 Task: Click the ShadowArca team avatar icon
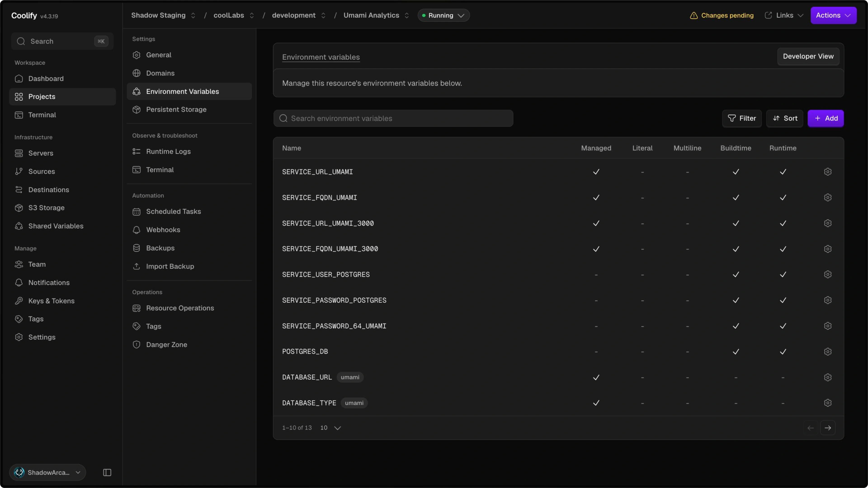[19, 472]
